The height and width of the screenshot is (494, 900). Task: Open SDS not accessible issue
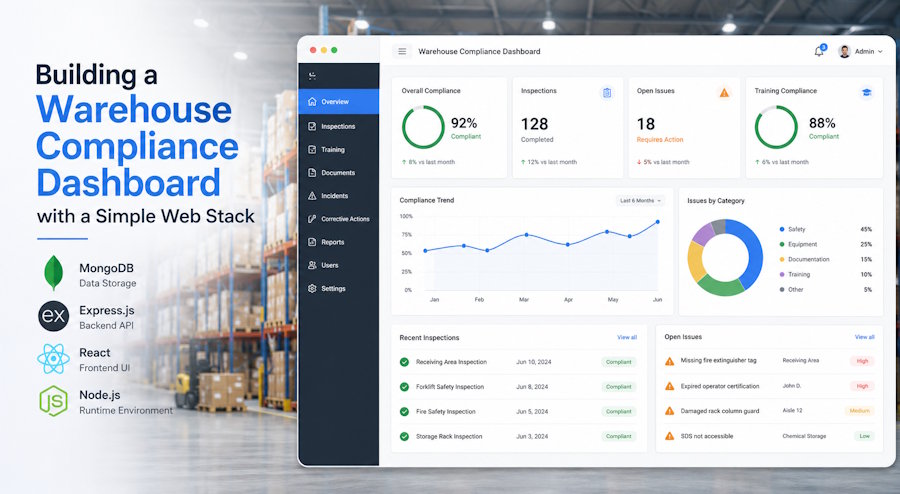point(769,436)
